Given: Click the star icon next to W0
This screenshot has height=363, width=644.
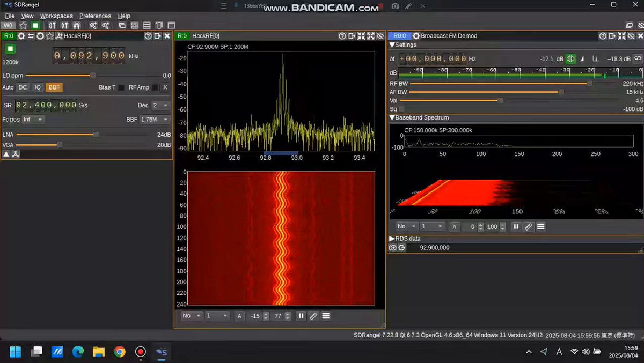Looking at the screenshot, I should point(23,25).
